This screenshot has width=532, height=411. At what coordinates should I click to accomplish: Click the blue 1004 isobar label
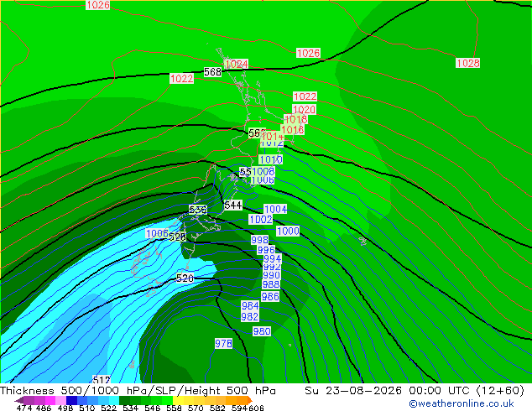pos(275,209)
